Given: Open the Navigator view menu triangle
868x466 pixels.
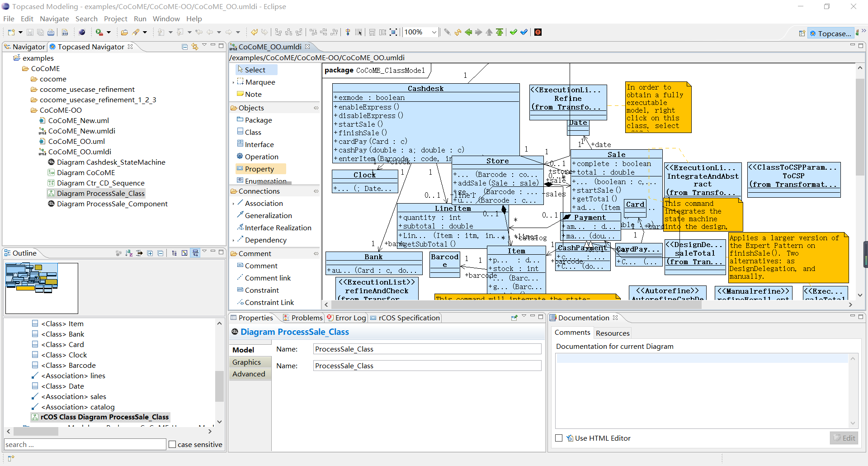Looking at the screenshot, I should 204,45.
